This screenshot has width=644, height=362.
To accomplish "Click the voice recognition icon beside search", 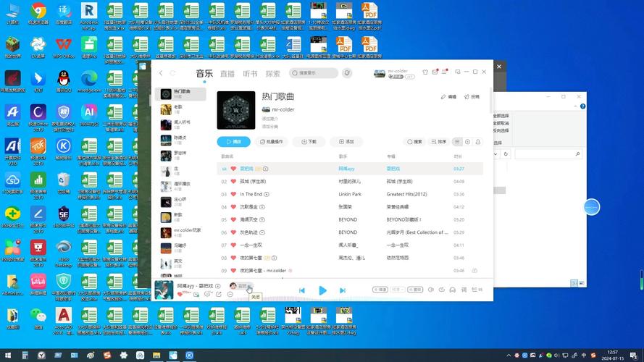I will [x=347, y=73].
